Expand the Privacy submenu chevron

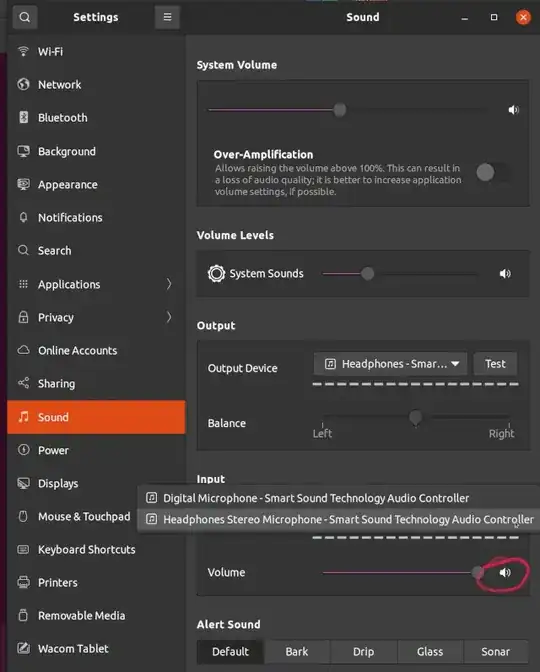tap(169, 317)
